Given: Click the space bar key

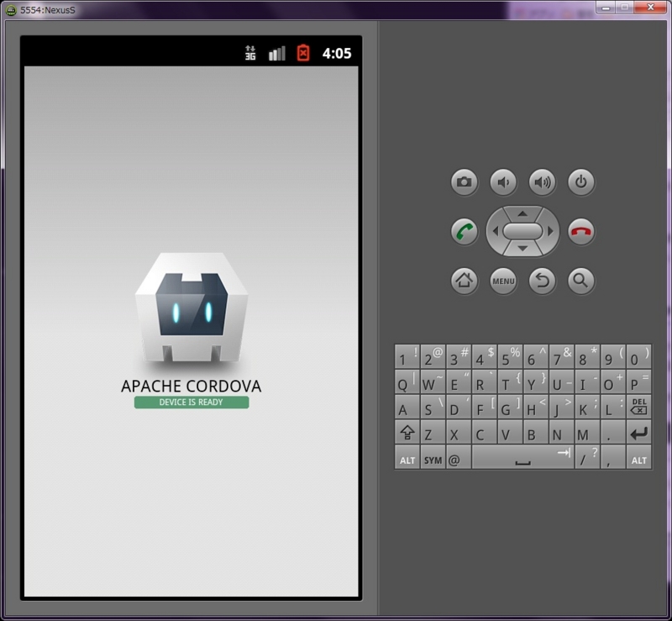Looking at the screenshot, I should point(522,457).
